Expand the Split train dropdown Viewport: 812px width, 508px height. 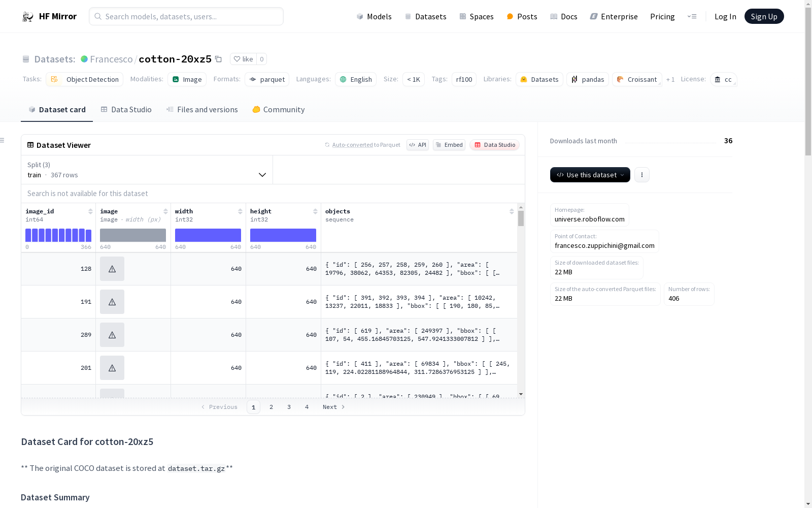pyautogui.click(x=147, y=170)
